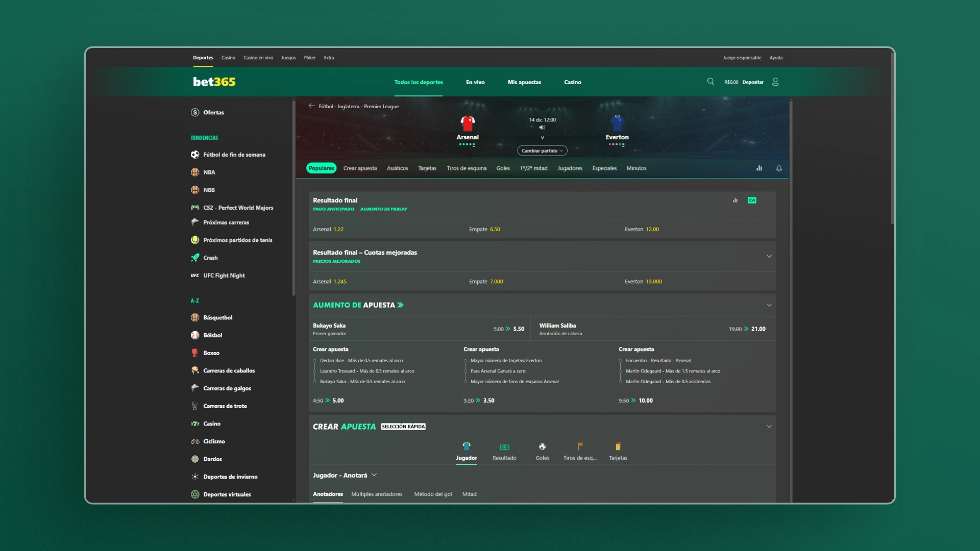This screenshot has width=980, height=551.
Task: Click the back arrow navigation icon
Action: pyautogui.click(x=311, y=106)
